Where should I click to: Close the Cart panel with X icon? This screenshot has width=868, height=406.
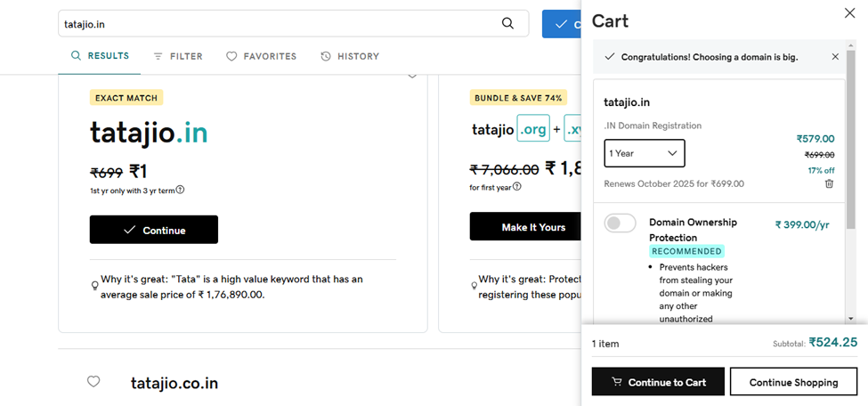[x=849, y=13]
